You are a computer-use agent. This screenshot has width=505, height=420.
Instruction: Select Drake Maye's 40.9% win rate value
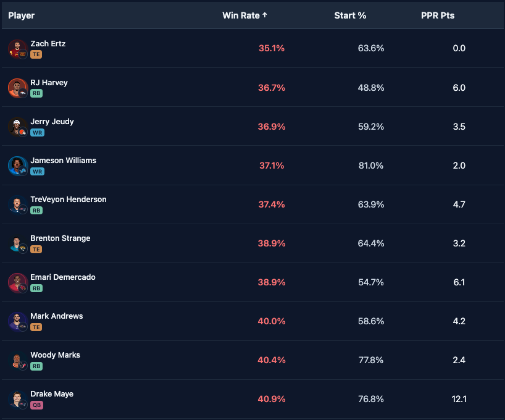[x=271, y=399]
